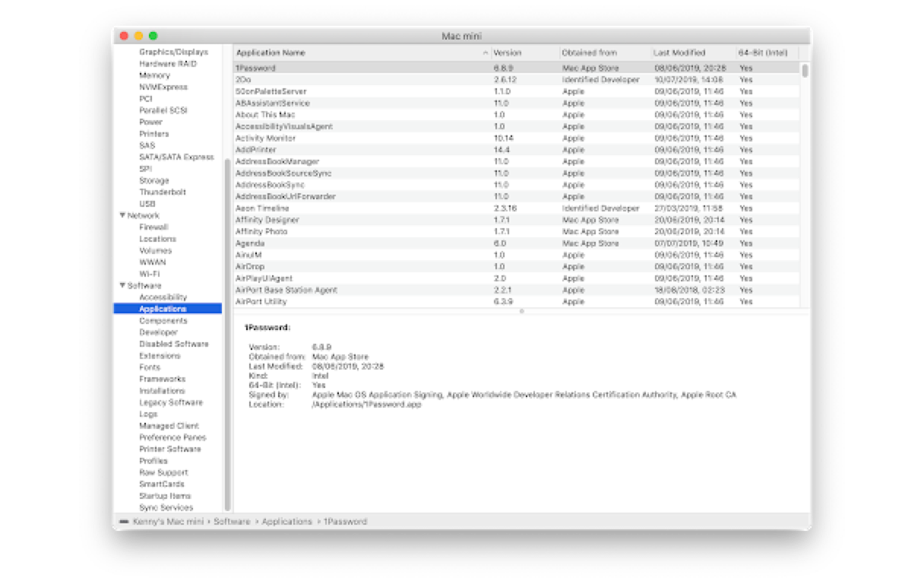924x578 pixels.
Task: Open Wi-Fi under Network
Action: 149,274
